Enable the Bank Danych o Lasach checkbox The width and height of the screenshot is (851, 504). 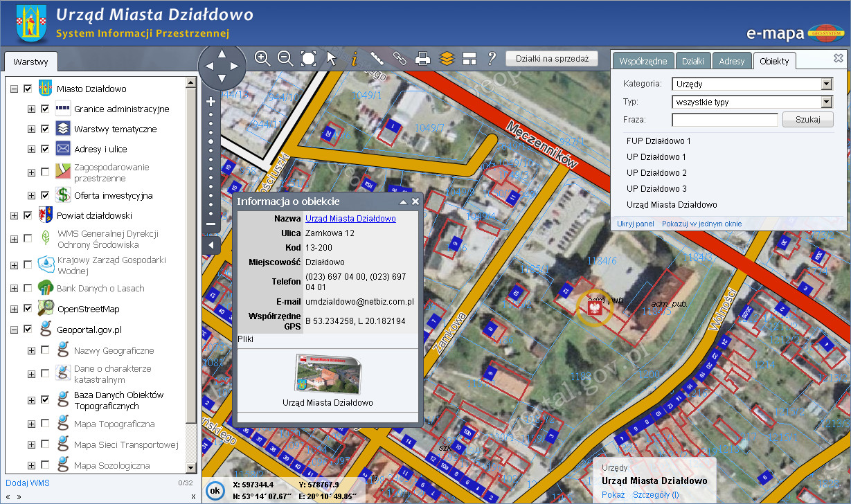pos(28,288)
